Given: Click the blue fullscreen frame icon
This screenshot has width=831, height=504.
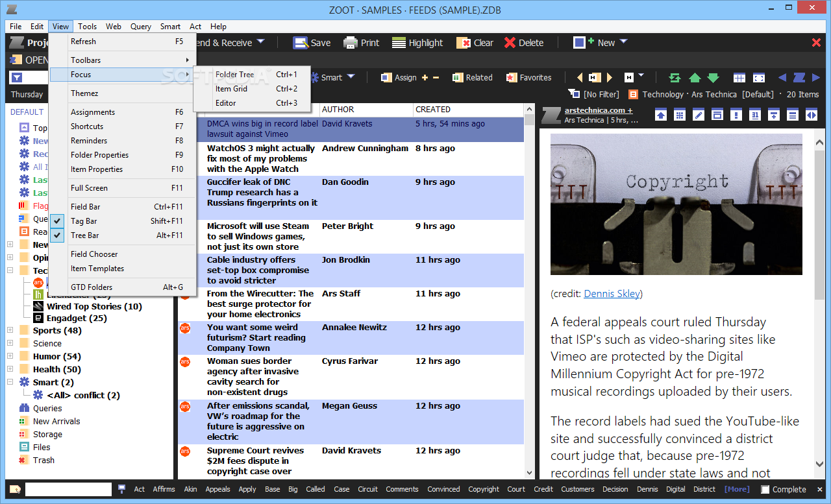Looking at the screenshot, I should click(758, 78).
